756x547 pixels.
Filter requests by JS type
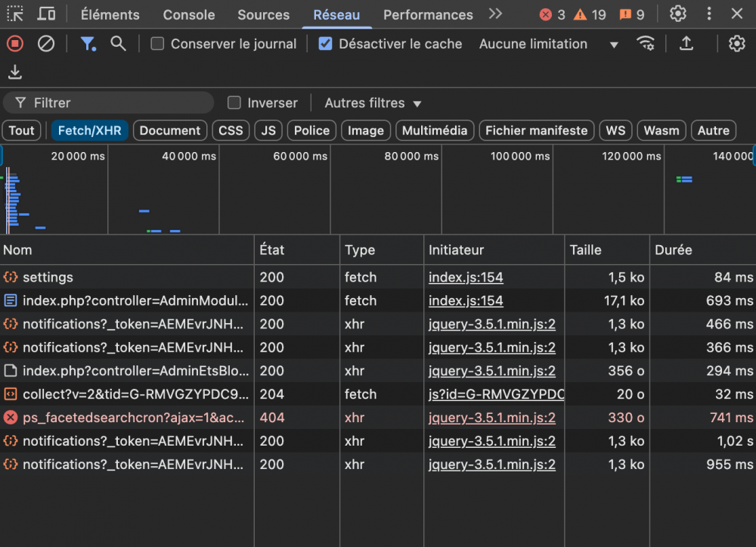click(268, 130)
